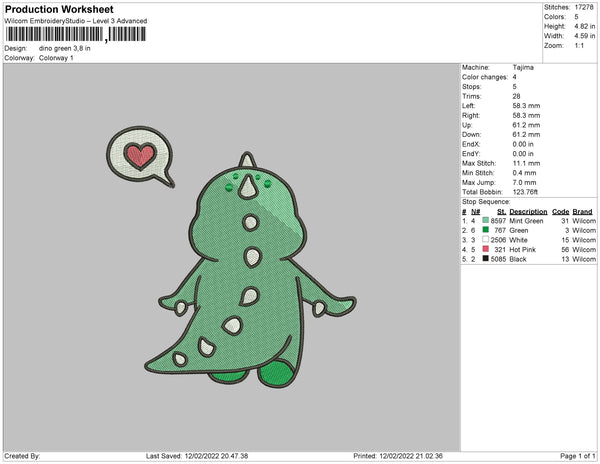Click the Up value 61.2 mm

pos(527,125)
